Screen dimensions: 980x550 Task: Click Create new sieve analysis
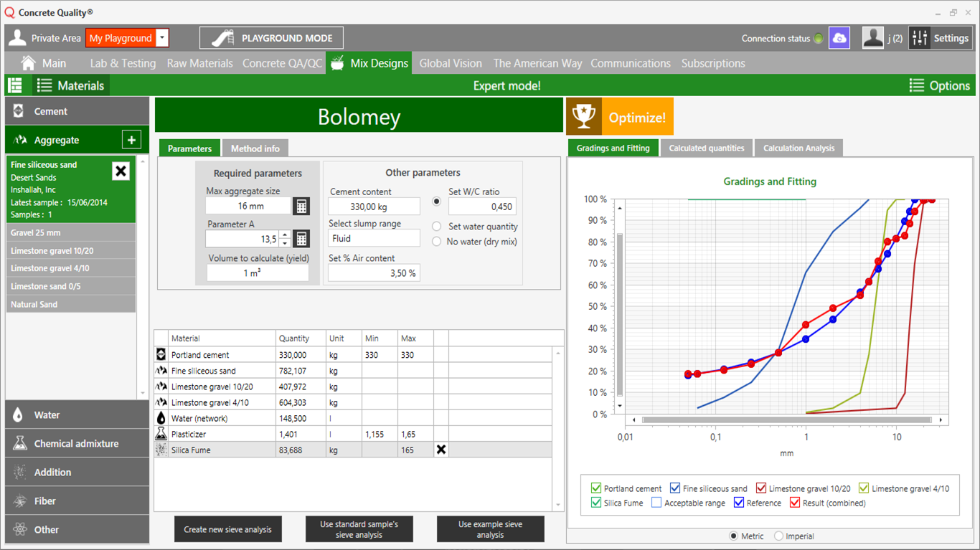227,529
